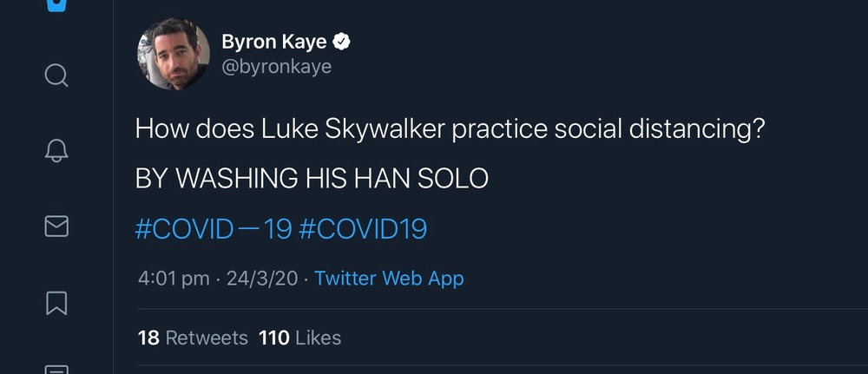View the 18 Retweets list
The height and width of the screenshot is (374, 868).
(193, 338)
